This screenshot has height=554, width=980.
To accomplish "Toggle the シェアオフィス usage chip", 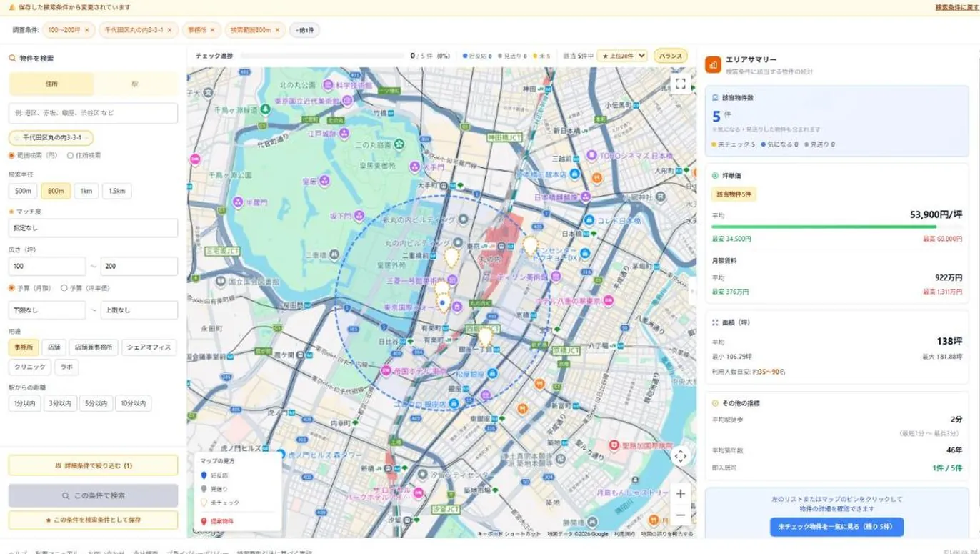I will point(149,347).
